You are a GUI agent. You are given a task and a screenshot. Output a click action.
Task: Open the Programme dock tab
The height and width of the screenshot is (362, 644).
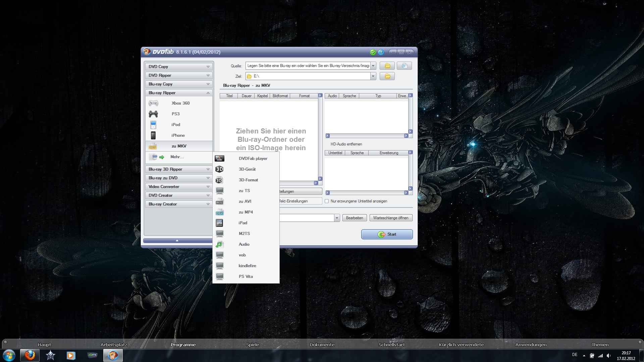click(183, 345)
